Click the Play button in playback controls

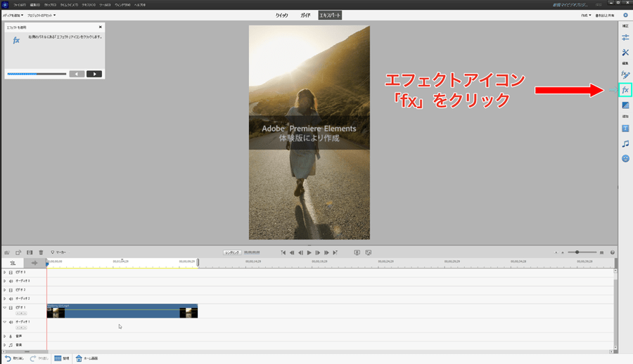point(309,252)
